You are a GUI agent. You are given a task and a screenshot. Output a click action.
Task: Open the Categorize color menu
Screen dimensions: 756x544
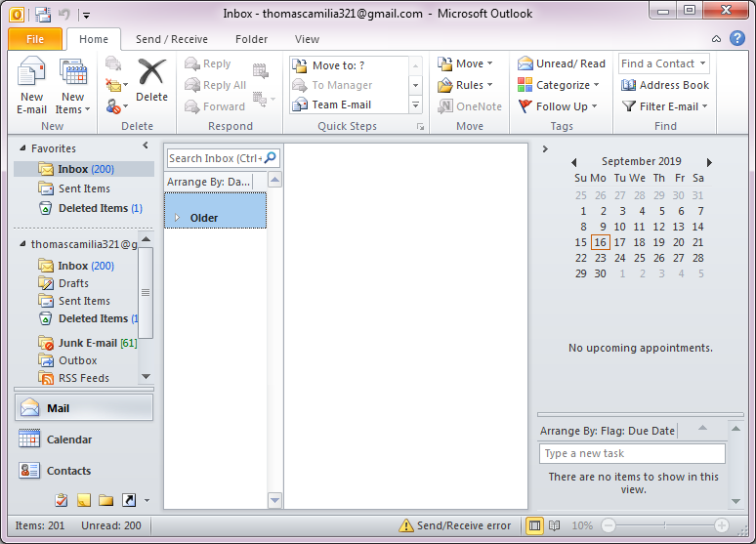559,85
